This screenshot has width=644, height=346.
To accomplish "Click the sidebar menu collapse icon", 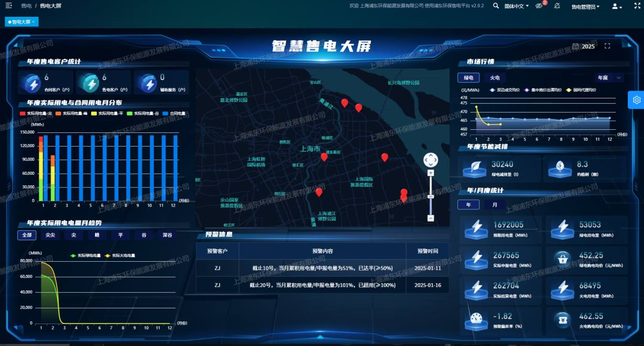I will [x=8, y=6].
